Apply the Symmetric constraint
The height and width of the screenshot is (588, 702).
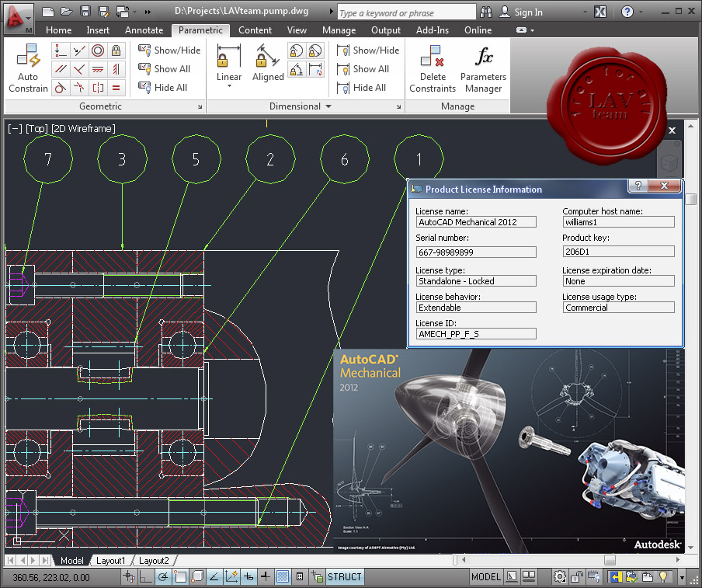point(98,88)
